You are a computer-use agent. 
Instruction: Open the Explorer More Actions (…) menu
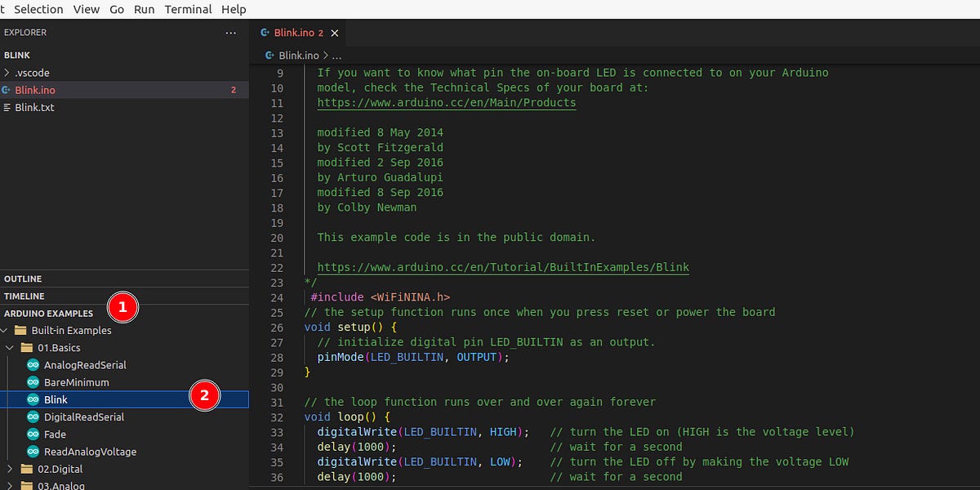(x=230, y=32)
